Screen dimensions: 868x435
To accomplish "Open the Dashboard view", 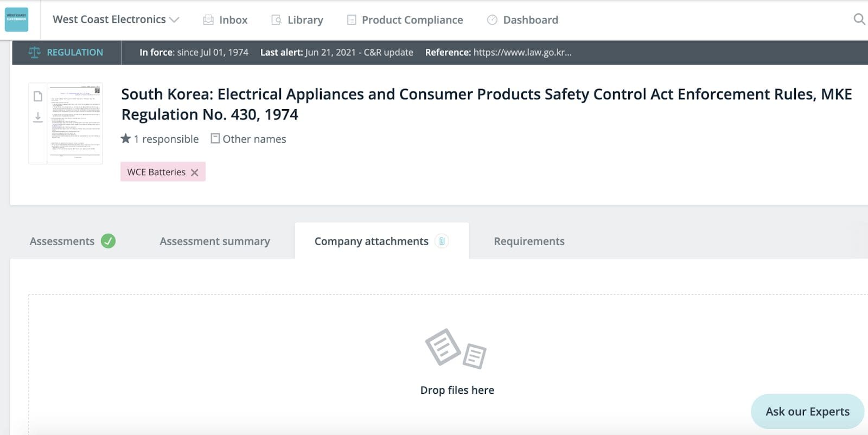I will tap(522, 20).
